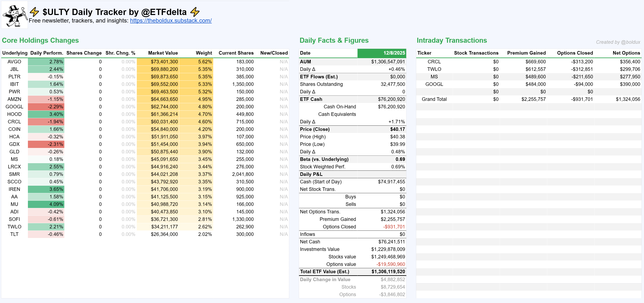Select the Price (Close) $40.17 cell

pos(397,129)
